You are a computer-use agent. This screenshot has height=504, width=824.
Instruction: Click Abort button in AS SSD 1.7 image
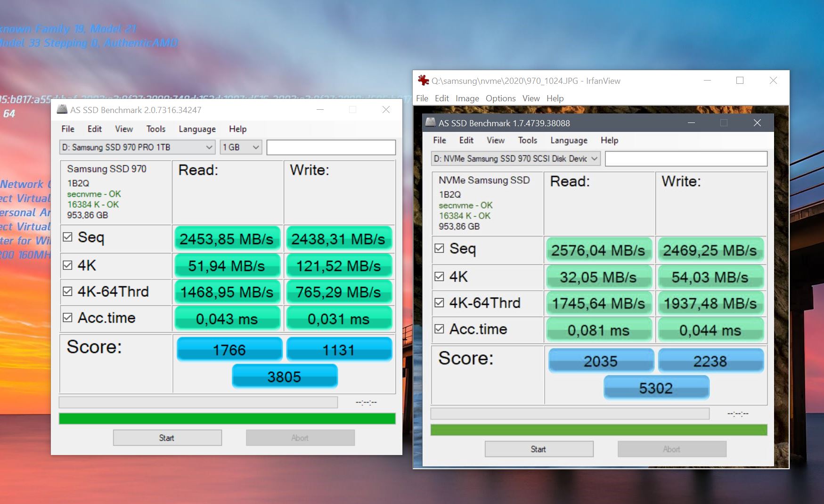click(672, 449)
